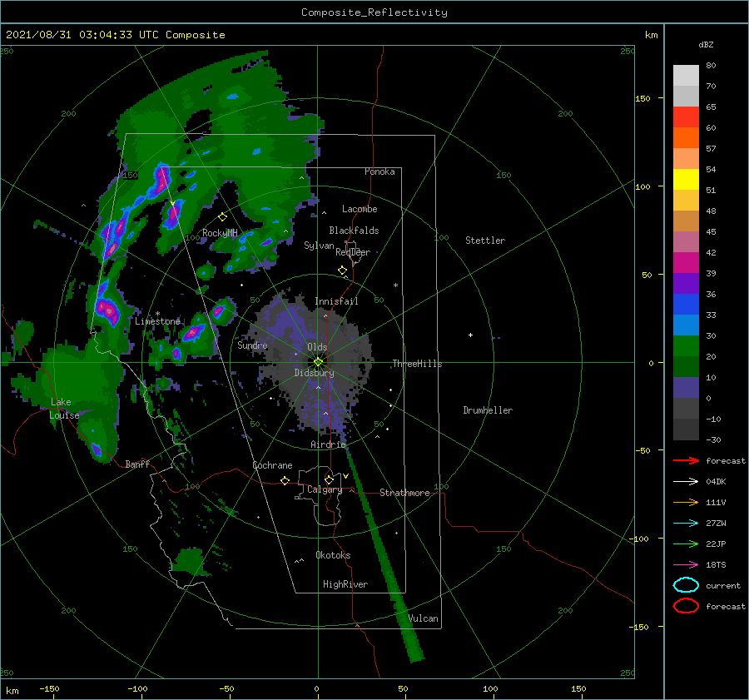Click the red forecast ellipse legend icon

[686, 606]
